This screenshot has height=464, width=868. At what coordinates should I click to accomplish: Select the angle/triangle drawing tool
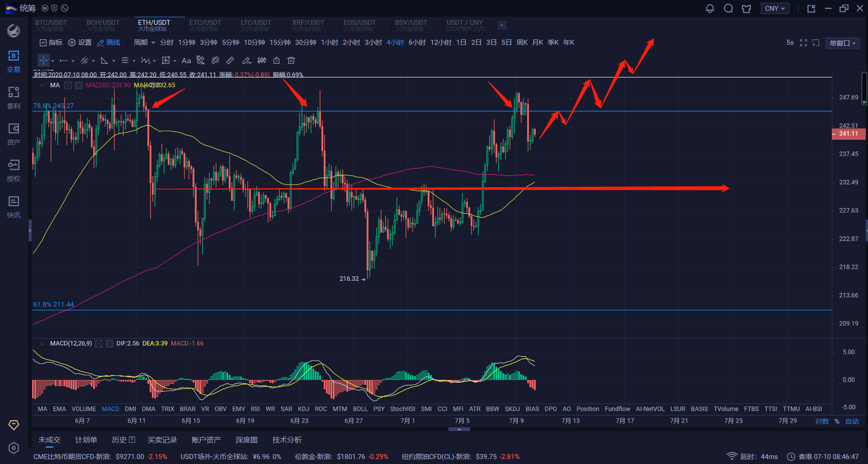(x=104, y=60)
